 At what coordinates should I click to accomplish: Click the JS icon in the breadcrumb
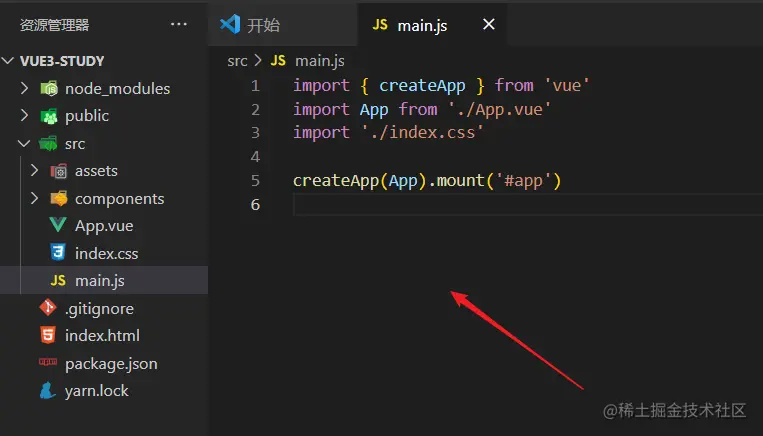[x=278, y=60]
